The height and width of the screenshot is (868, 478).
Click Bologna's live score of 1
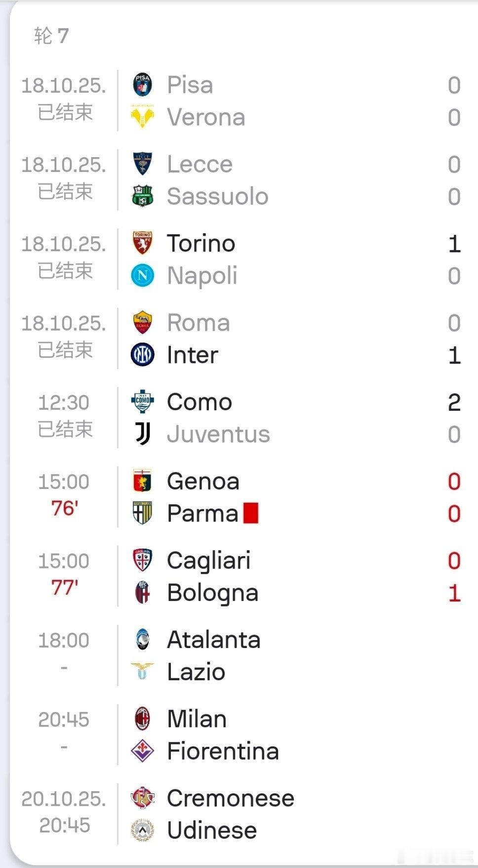coord(454,593)
